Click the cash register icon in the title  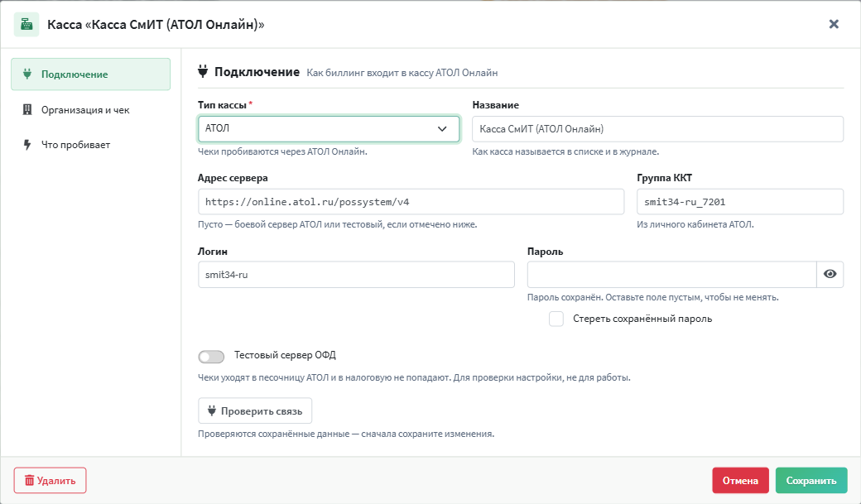click(26, 25)
